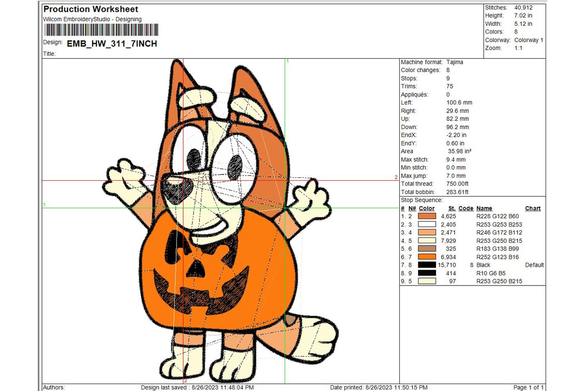
Task: Select the stitch count 6,934
Action: click(448, 257)
